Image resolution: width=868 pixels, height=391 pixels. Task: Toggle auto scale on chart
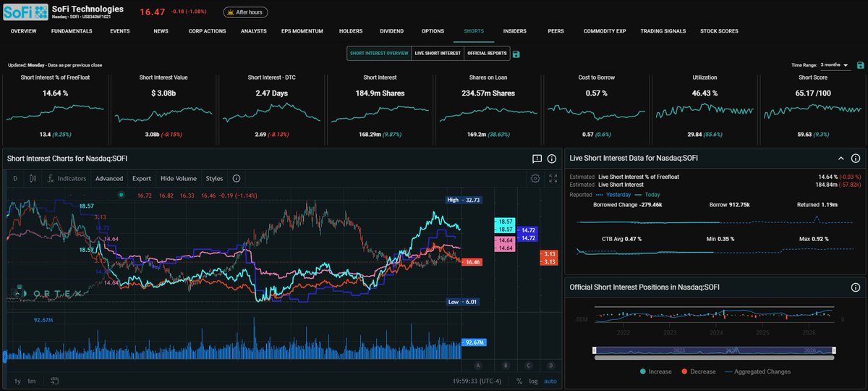click(x=550, y=381)
